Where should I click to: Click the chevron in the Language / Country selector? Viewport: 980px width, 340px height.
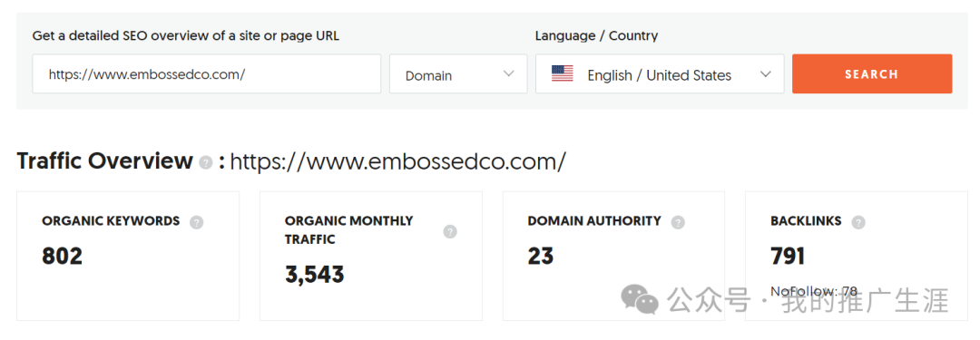pos(766,73)
